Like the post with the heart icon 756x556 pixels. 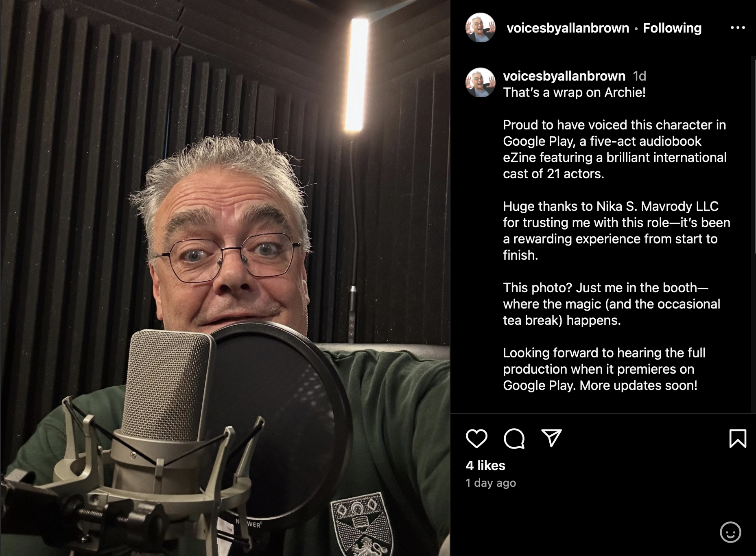tap(476, 438)
